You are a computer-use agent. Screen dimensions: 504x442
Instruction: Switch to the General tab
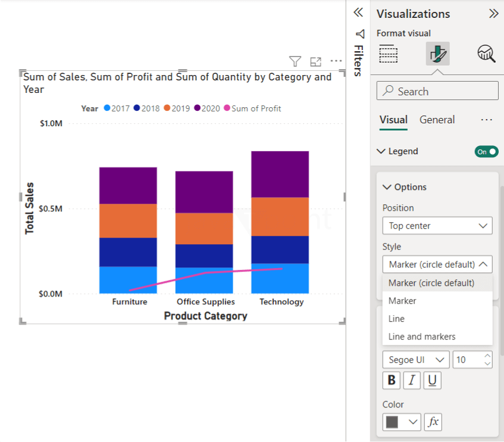point(437,120)
